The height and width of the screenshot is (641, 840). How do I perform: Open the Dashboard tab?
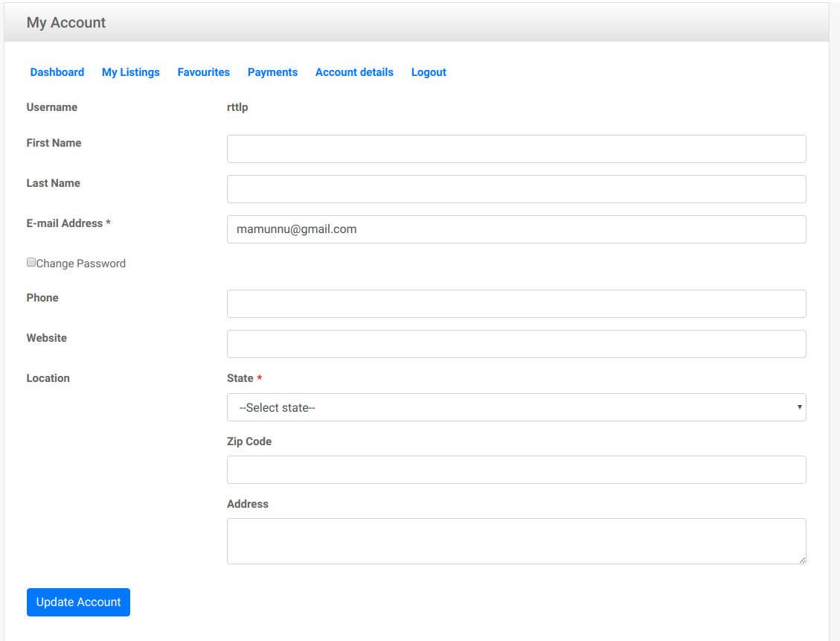[x=57, y=72]
